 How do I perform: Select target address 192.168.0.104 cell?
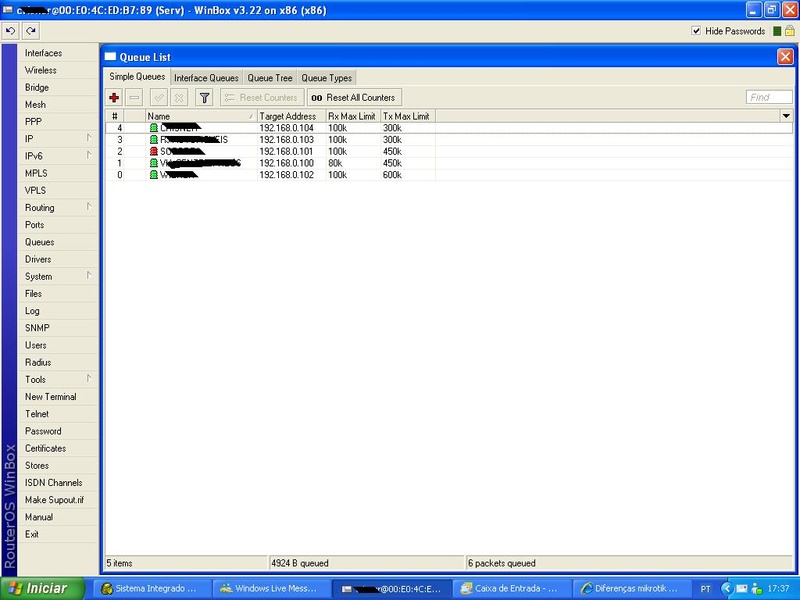291,128
